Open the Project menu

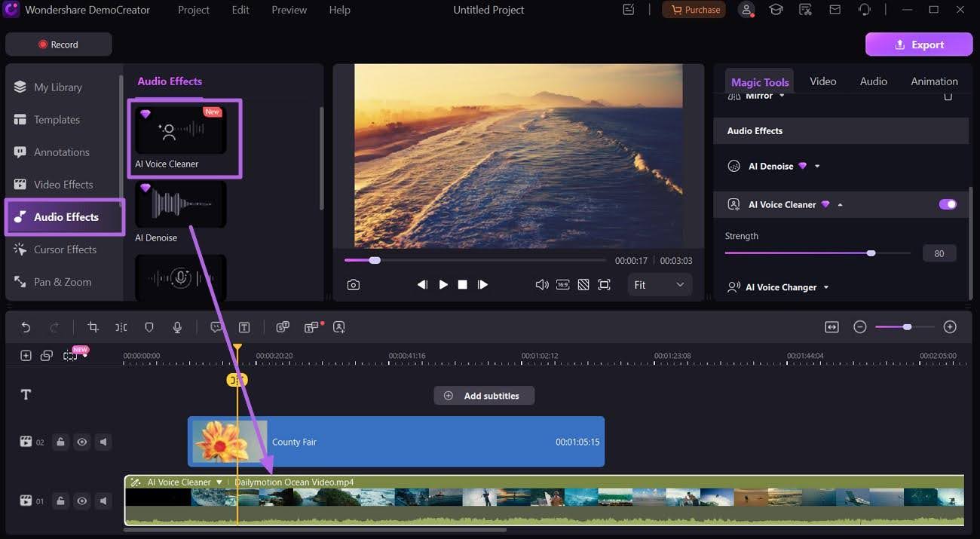click(x=195, y=10)
